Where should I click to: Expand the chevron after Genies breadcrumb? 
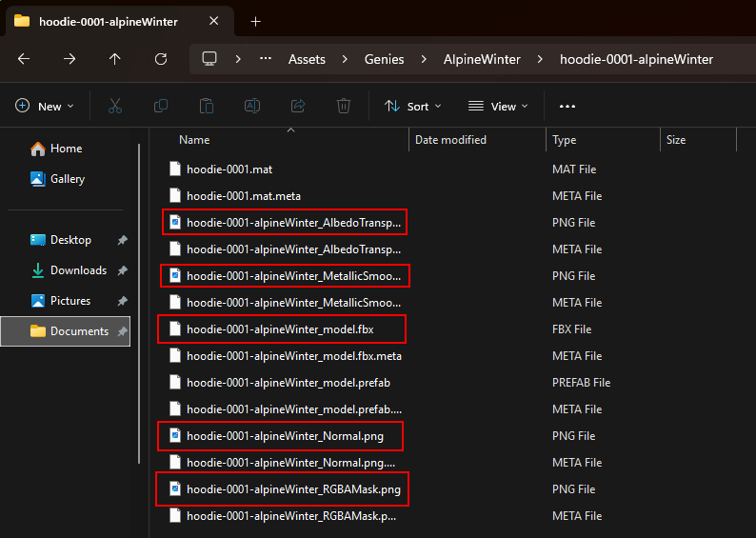tap(424, 59)
